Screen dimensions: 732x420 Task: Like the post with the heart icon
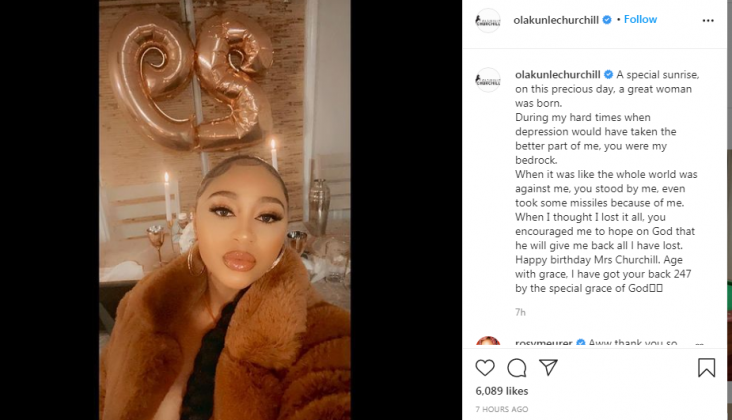tap(485, 368)
